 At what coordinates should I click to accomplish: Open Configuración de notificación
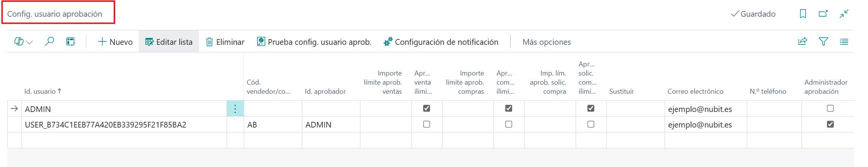(x=441, y=42)
